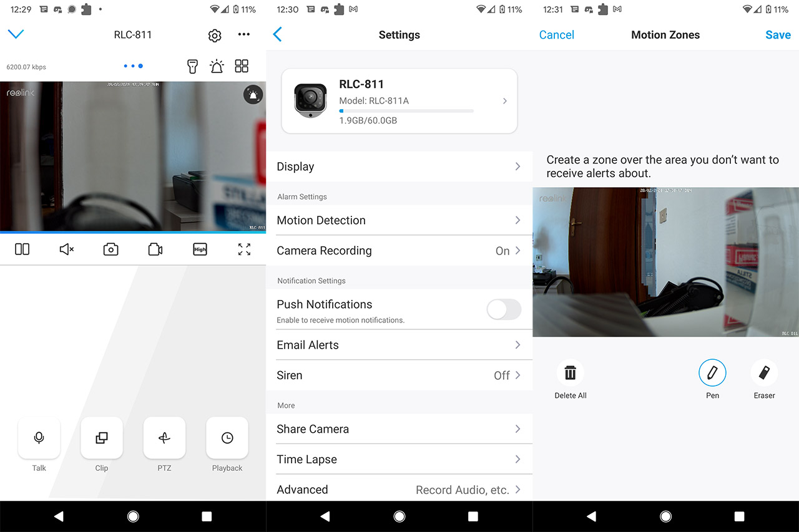This screenshot has width=799, height=532.
Task: Select the Pen drawing tool
Action: pos(712,373)
